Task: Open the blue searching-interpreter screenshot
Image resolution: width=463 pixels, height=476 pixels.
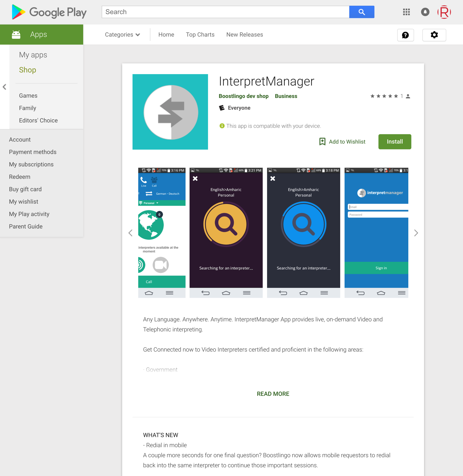Action: tap(304, 232)
